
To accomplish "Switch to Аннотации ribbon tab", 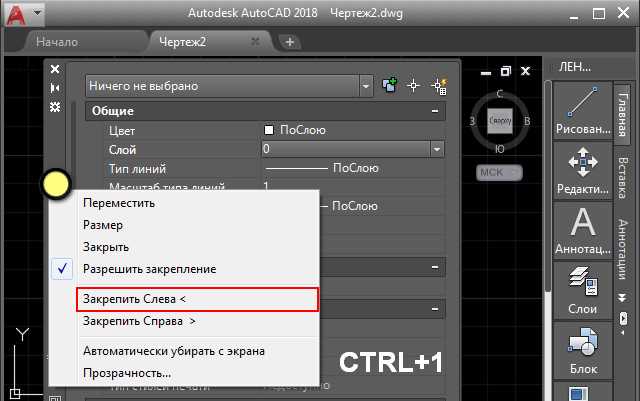I will (622, 249).
